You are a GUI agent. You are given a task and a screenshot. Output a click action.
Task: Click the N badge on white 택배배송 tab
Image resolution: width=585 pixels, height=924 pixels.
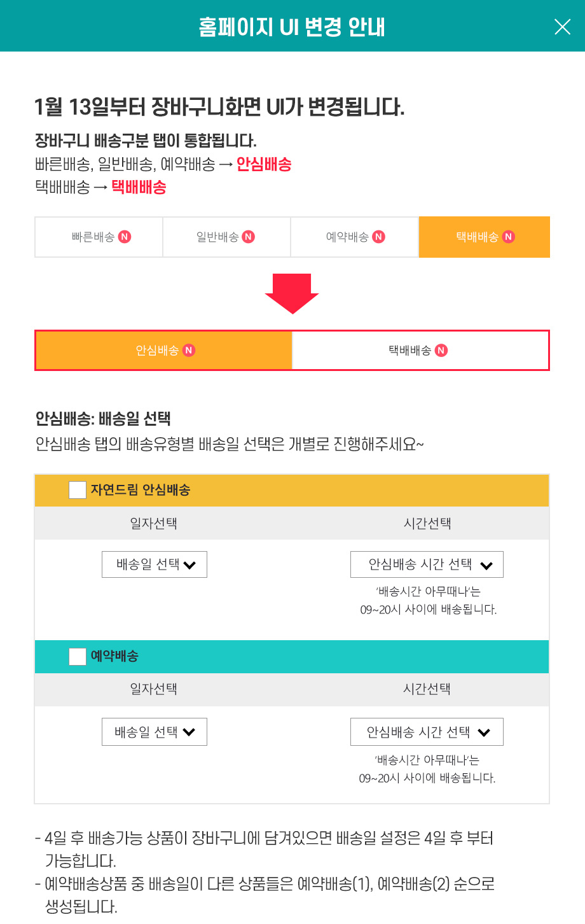point(441,350)
